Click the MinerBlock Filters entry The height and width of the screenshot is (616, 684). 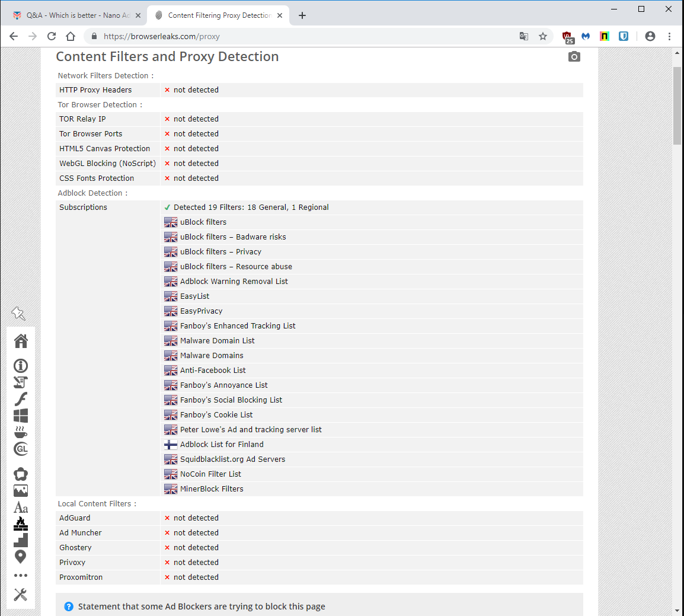[212, 489]
